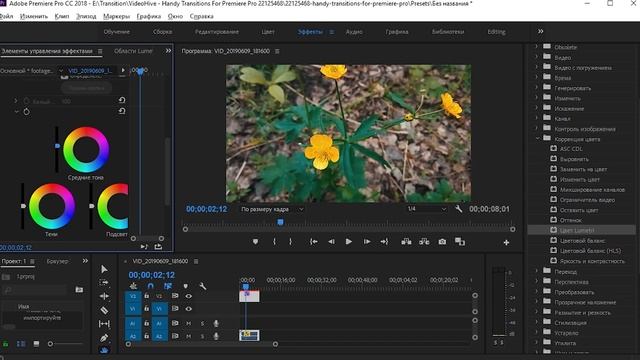640x360 pixels.
Task: Open the Клип menu
Action: coord(62,16)
